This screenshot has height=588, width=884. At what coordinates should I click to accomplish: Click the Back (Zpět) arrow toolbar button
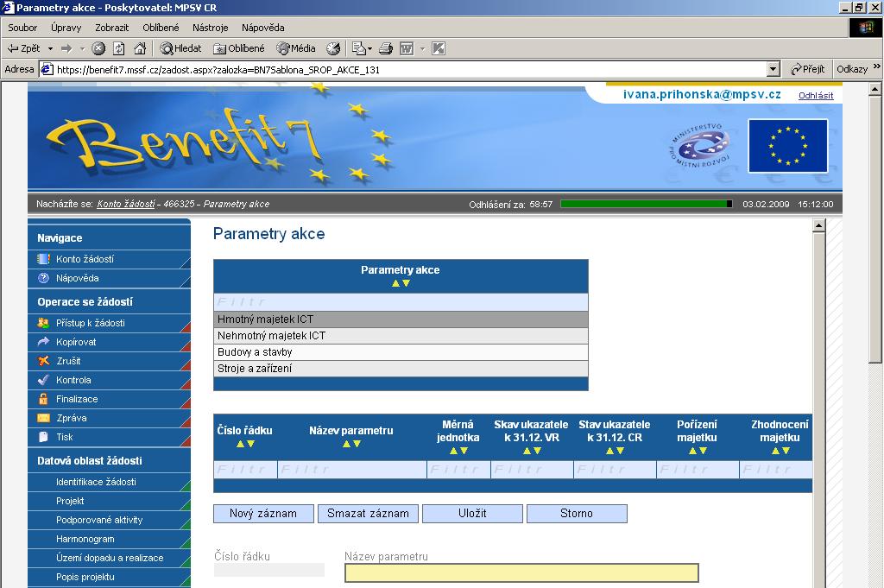[x=23, y=48]
